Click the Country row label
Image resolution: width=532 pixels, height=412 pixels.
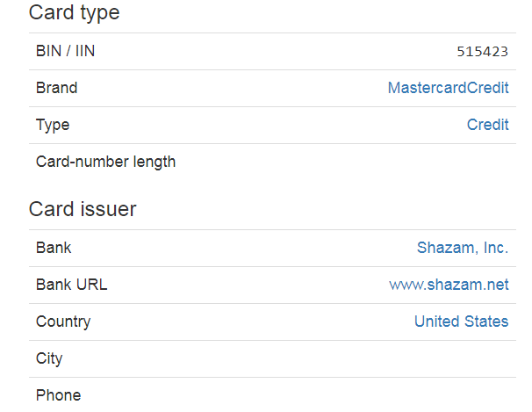pyautogui.click(x=63, y=322)
